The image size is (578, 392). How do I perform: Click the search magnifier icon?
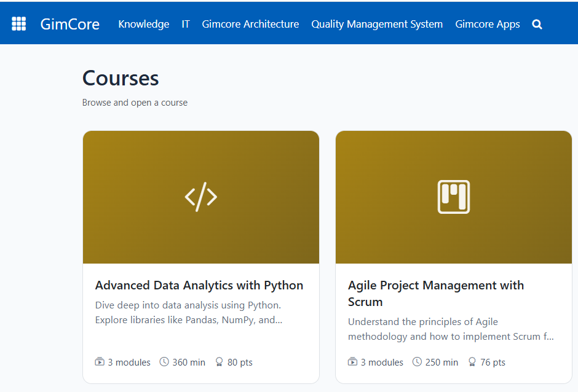point(537,25)
